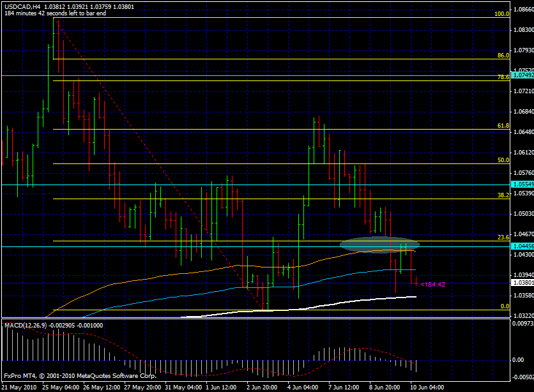Select the 50.0 Fibonacci level label
The image size is (534, 392).
coord(503,160)
